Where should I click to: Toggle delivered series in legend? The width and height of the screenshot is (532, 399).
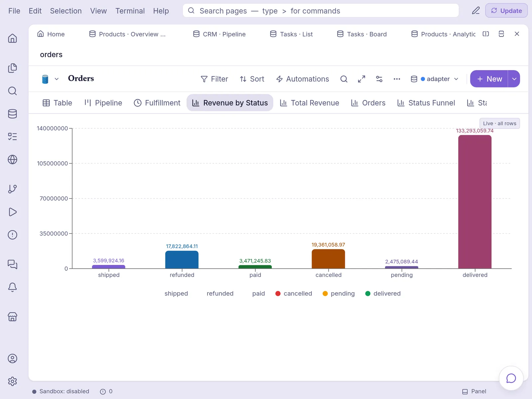383,294
